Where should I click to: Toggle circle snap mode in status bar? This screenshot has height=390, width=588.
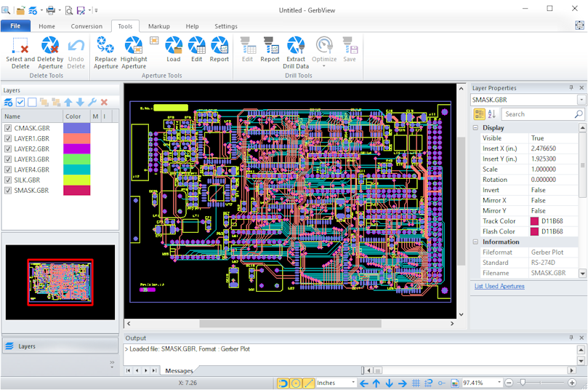tap(296, 383)
